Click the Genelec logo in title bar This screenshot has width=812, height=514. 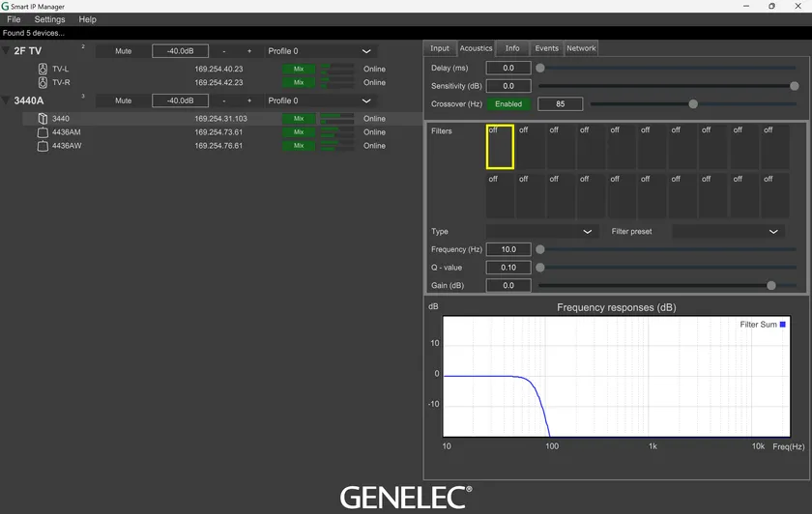point(6,6)
